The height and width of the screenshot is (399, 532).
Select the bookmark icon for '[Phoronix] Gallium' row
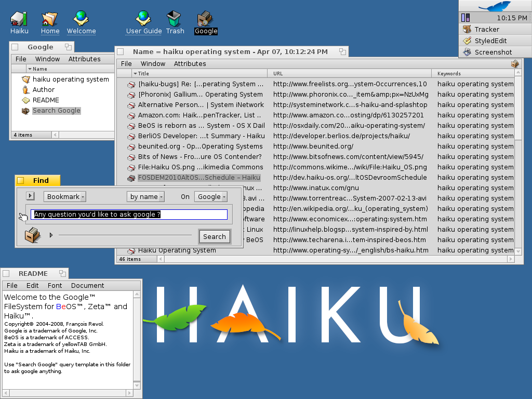[x=131, y=95]
